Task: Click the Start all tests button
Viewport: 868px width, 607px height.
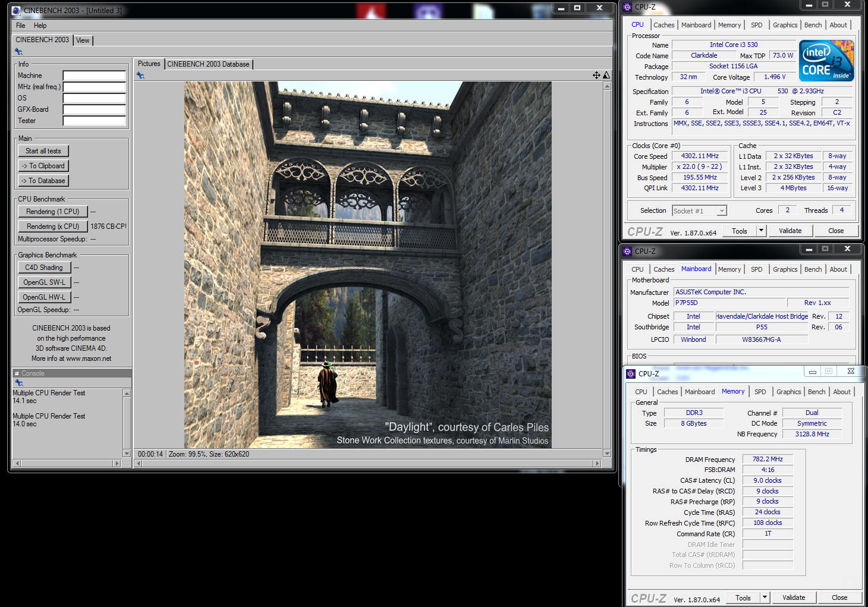Action: point(43,151)
